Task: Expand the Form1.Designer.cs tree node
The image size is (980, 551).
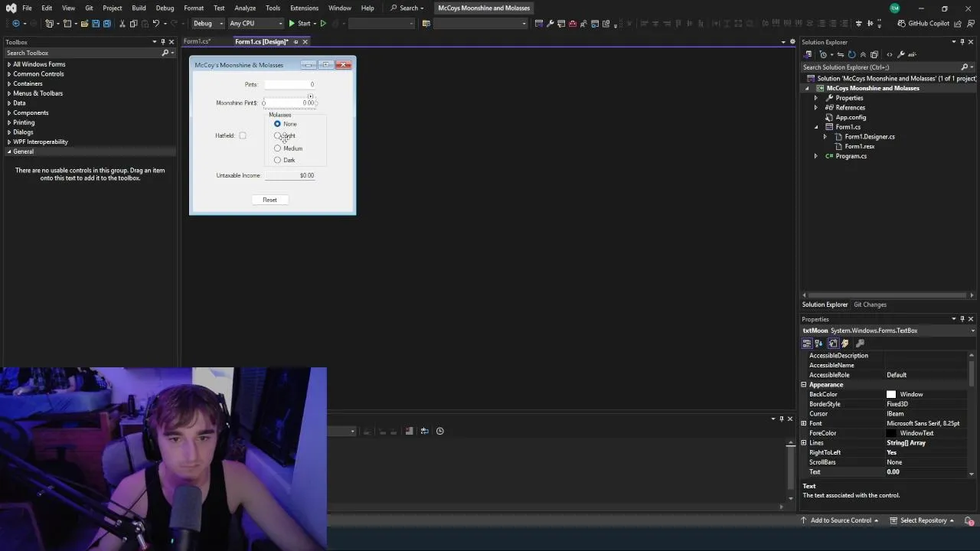Action: (825, 137)
